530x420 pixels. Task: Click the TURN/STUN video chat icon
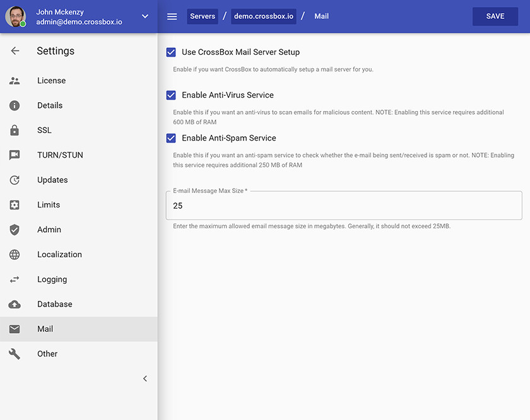(x=15, y=155)
